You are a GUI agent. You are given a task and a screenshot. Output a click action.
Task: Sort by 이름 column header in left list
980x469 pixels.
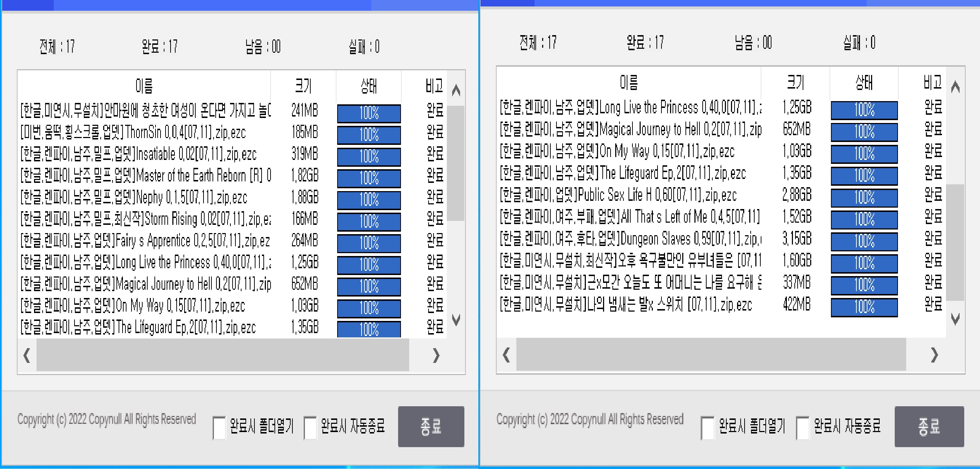tap(144, 86)
